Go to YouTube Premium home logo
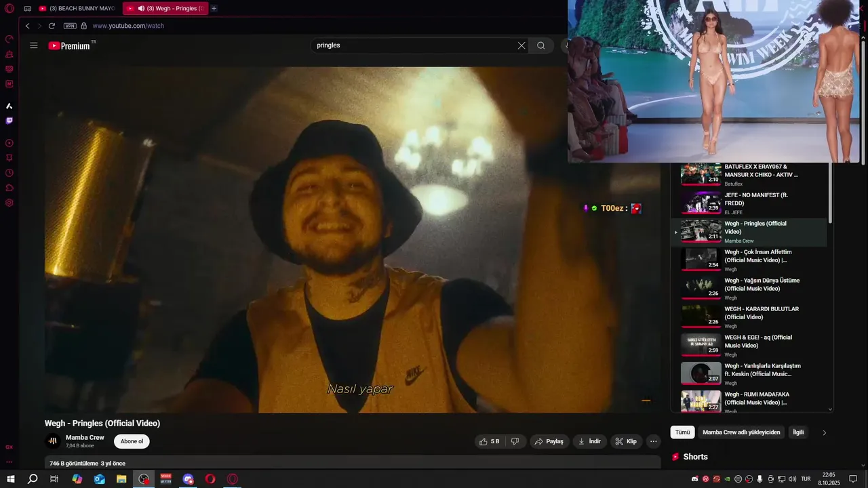 [x=69, y=45]
